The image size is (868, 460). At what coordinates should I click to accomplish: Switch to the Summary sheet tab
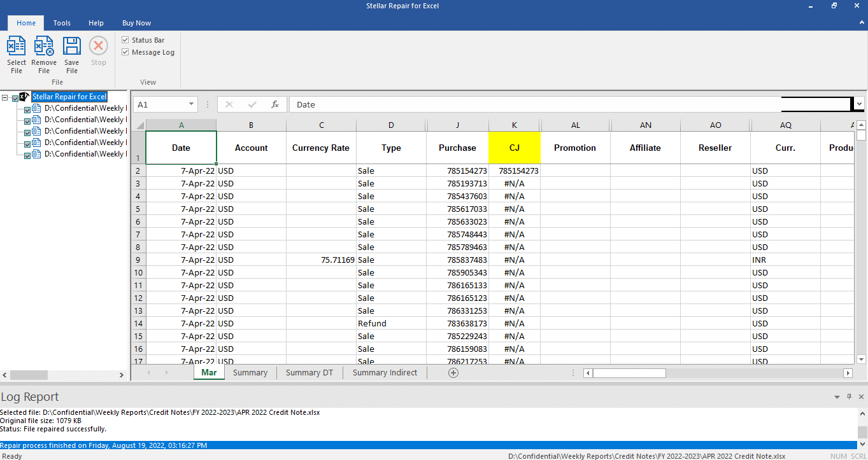[x=250, y=373]
